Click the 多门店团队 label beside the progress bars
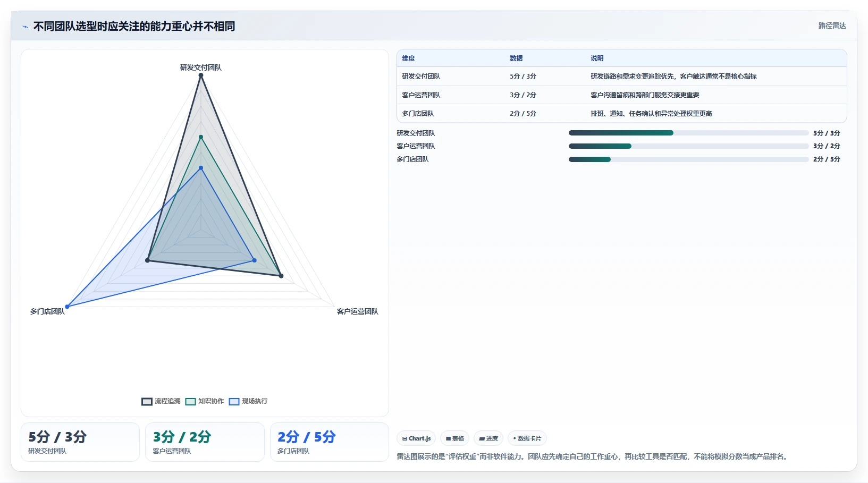Viewport: 868px width, 483px height. [412, 159]
